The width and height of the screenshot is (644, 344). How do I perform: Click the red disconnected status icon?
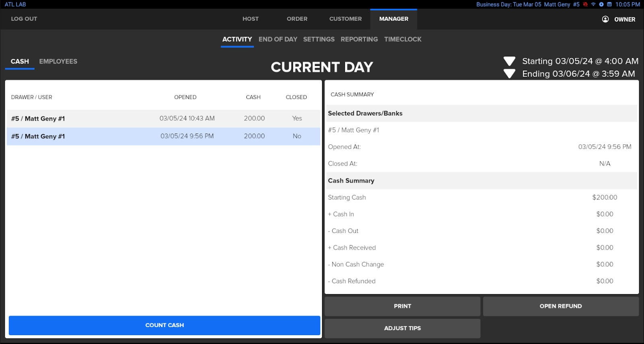click(585, 4)
